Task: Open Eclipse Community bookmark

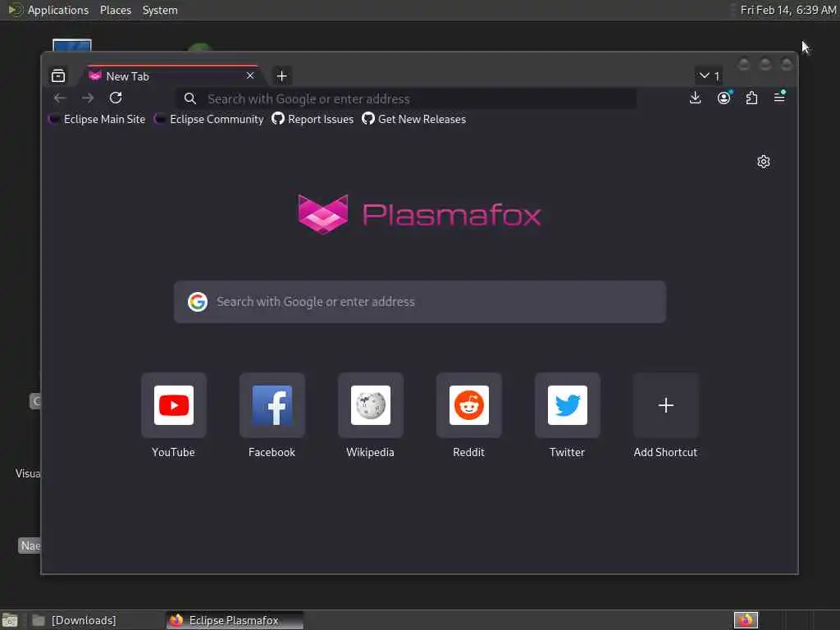Action: [x=209, y=119]
